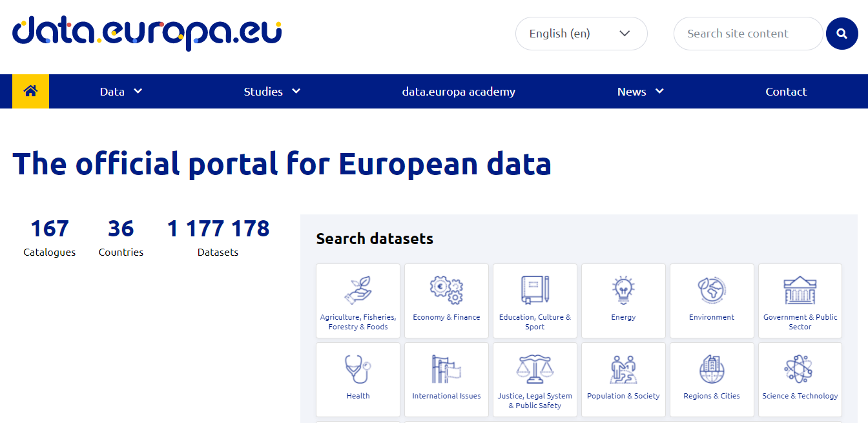
Task: Open the Contact page
Action: coord(786,91)
